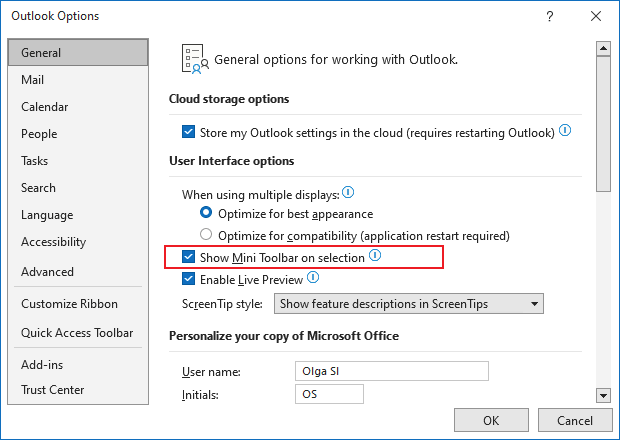The width and height of the screenshot is (620, 440).
Task: Click the Cancel button
Action: tap(575, 420)
